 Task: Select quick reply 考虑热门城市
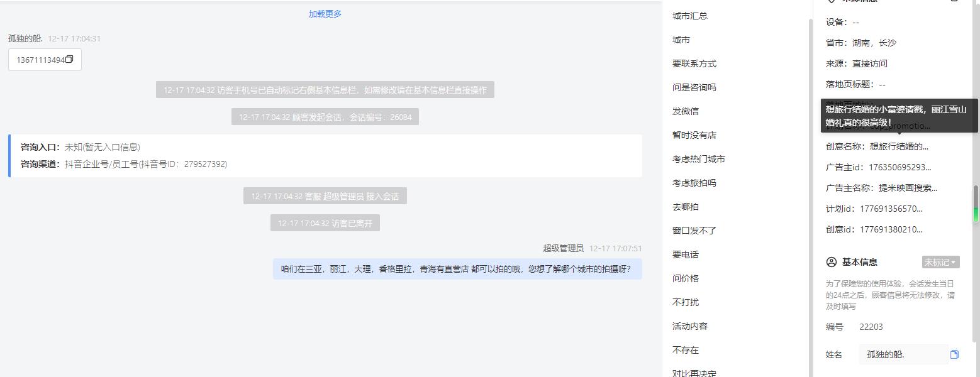[699, 159]
